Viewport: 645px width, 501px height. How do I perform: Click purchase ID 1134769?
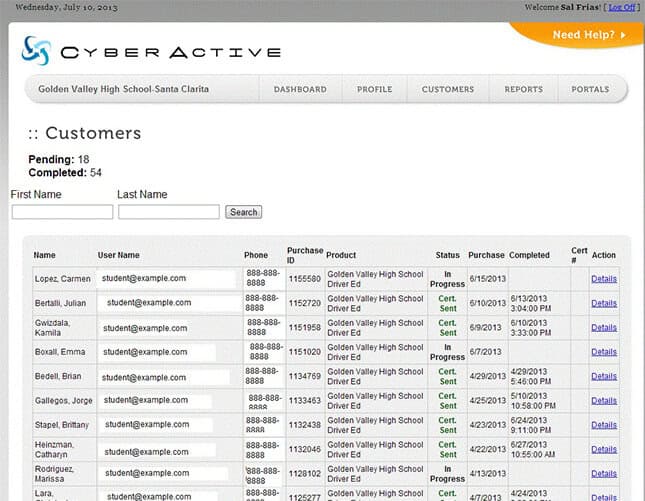[304, 376]
